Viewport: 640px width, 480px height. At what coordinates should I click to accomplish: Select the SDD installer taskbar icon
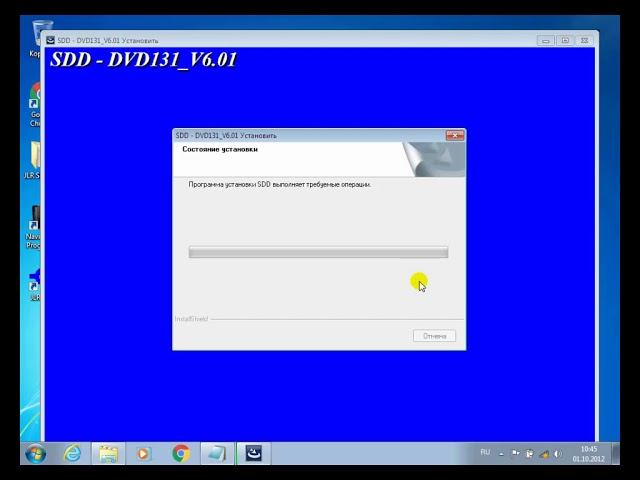pyautogui.click(x=253, y=453)
